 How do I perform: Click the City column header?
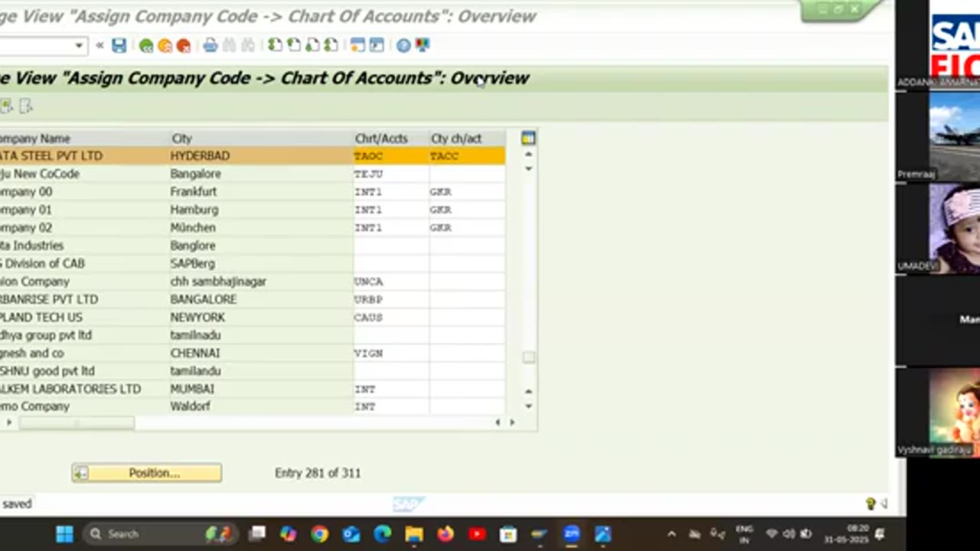point(261,139)
